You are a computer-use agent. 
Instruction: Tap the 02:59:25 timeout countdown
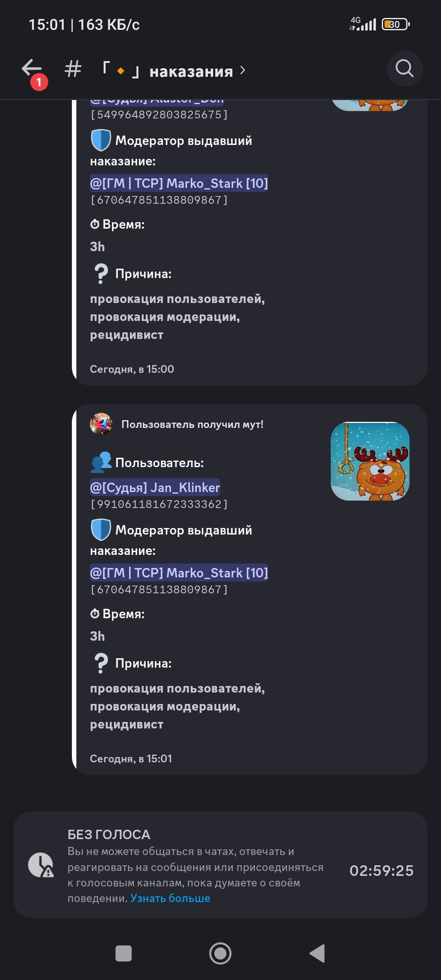[x=381, y=871]
